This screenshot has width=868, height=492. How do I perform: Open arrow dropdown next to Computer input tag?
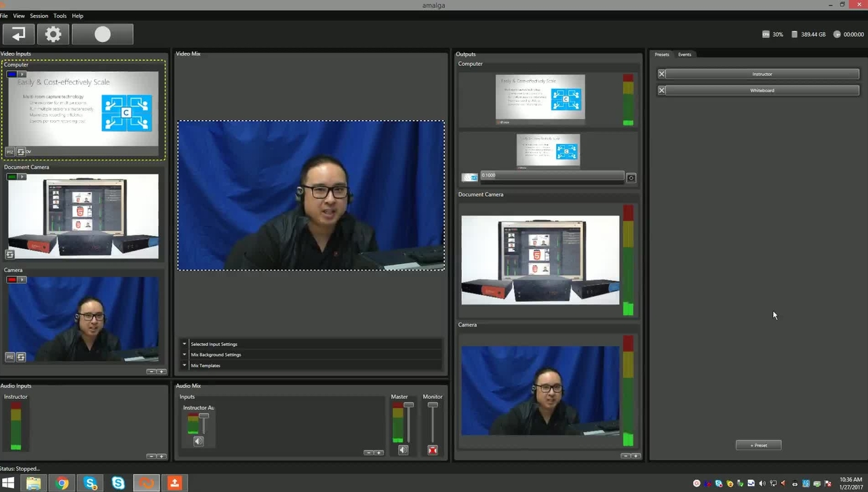point(22,74)
